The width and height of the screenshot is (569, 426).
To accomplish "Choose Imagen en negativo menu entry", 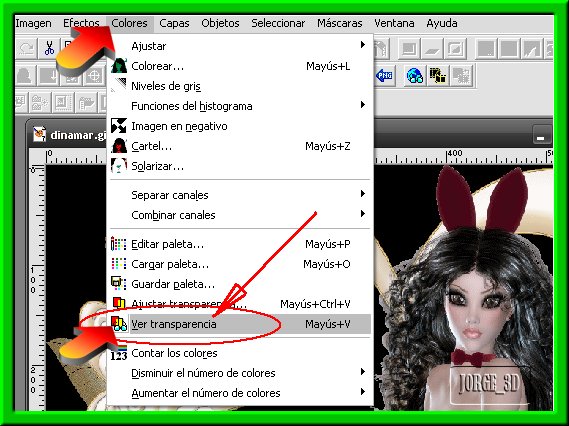I will pos(240,126).
